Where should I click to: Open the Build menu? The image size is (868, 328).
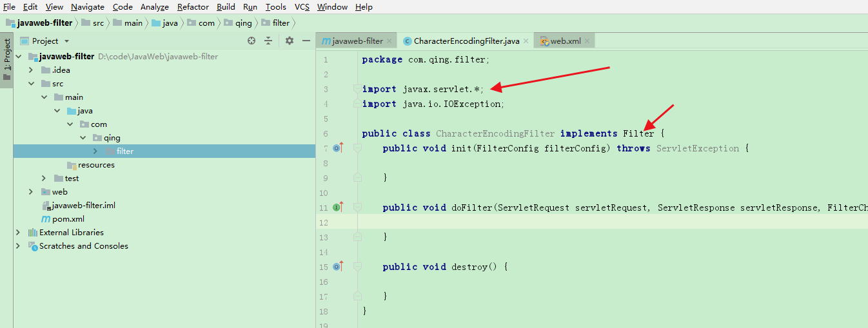click(x=226, y=7)
